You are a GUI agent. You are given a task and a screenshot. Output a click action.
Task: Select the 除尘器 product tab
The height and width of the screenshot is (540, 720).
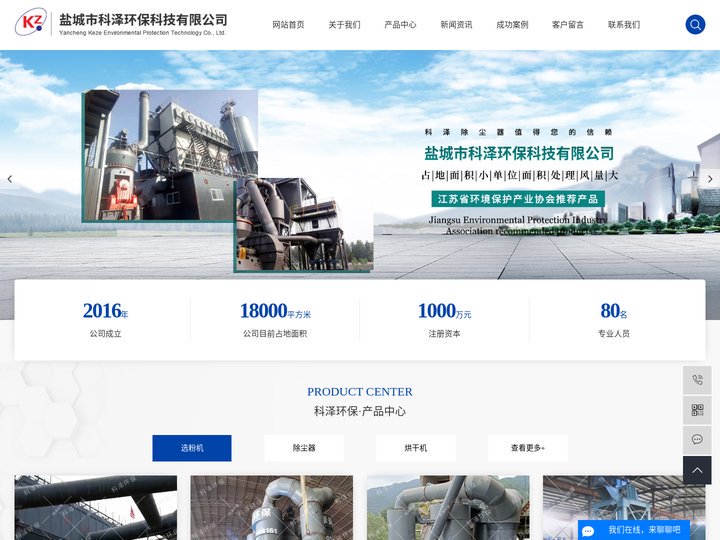304,448
